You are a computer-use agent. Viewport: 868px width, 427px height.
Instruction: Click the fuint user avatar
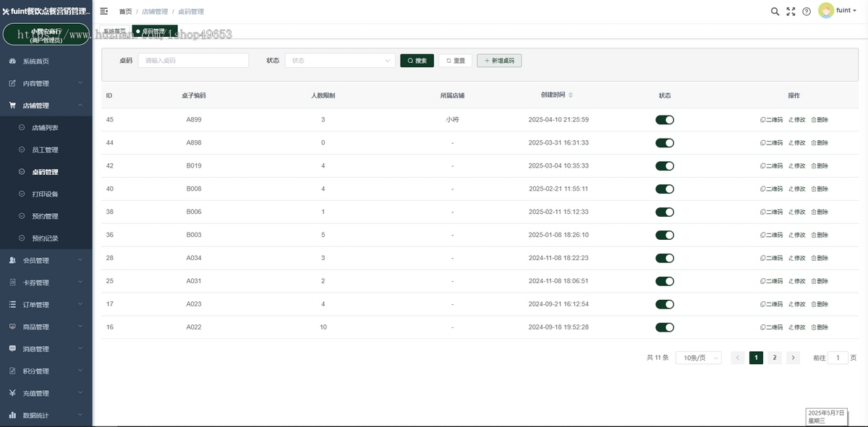click(826, 11)
